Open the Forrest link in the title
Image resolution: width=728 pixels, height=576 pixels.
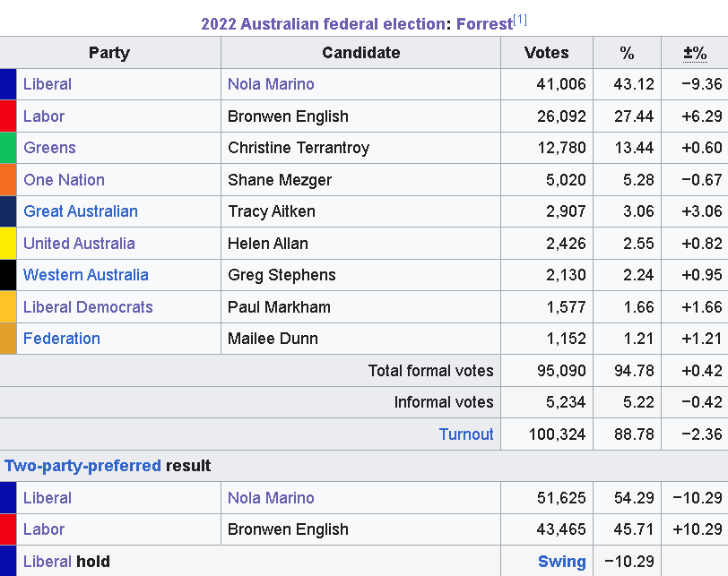coord(484,23)
